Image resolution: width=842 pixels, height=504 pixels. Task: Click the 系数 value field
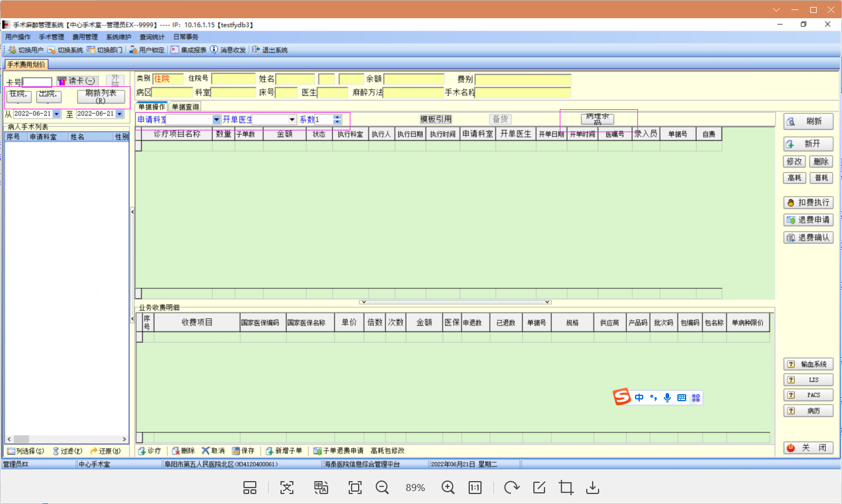[x=324, y=119]
